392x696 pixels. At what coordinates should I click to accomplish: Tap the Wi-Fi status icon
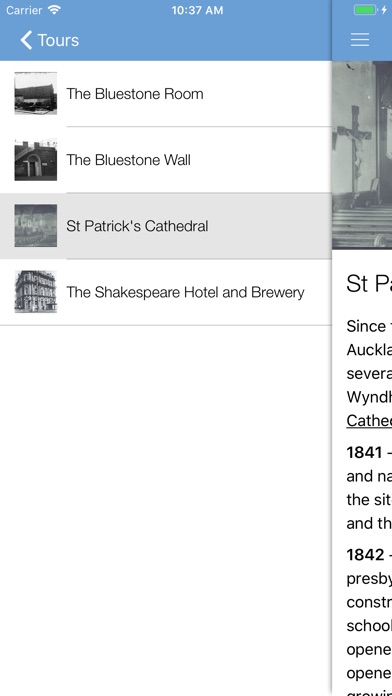(x=54, y=10)
